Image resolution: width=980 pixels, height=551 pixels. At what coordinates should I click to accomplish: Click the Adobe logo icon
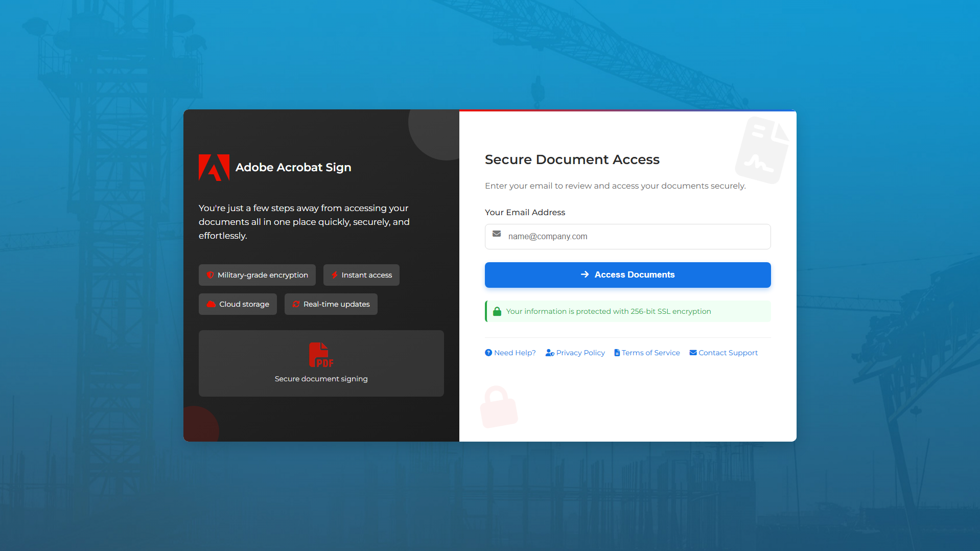pyautogui.click(x=214, y=168)
